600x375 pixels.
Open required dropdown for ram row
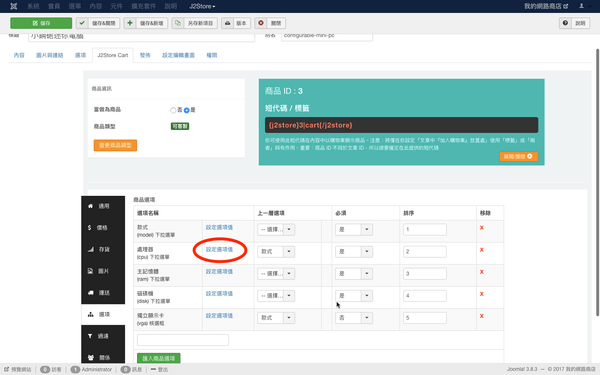coord(354,274)
